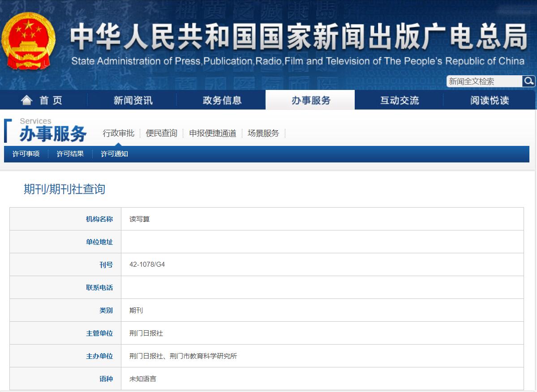Click the home house icon
537x392 pixels.
tap(27, 99)
